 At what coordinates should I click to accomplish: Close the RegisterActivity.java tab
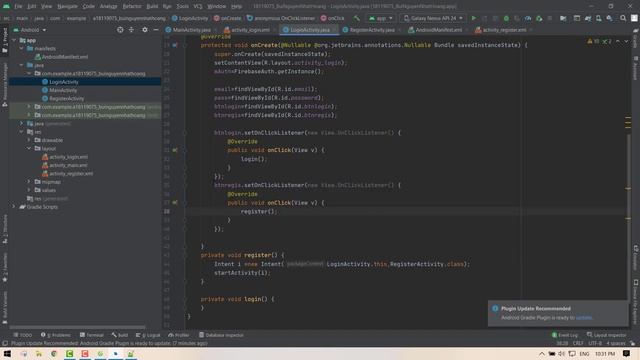[x=399, y=30]
